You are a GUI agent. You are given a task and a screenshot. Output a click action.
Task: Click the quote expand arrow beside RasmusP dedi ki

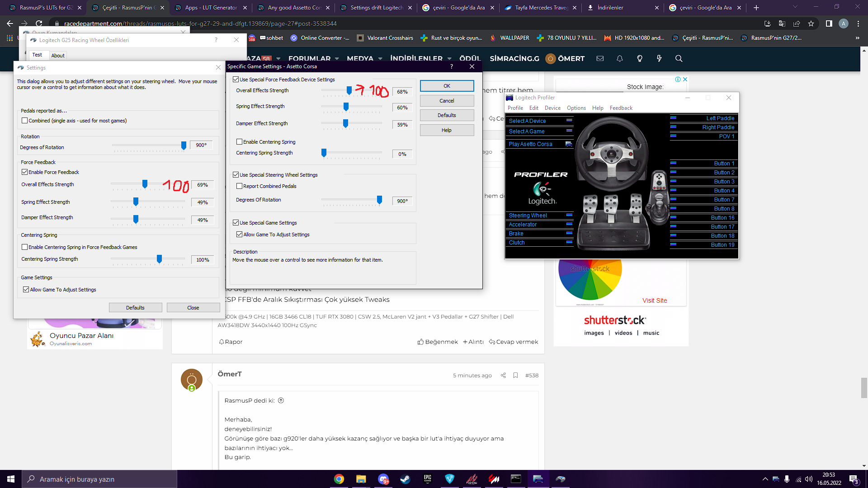(281, 401)
